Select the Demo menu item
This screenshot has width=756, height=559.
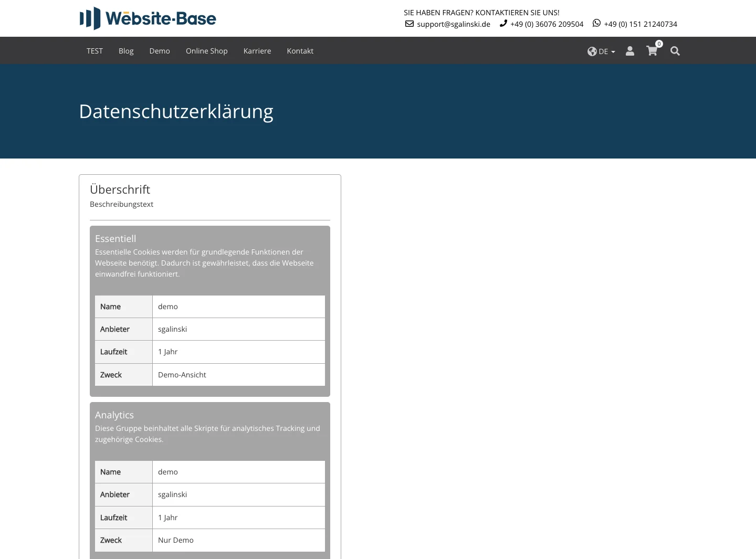(x=160, y=50)
